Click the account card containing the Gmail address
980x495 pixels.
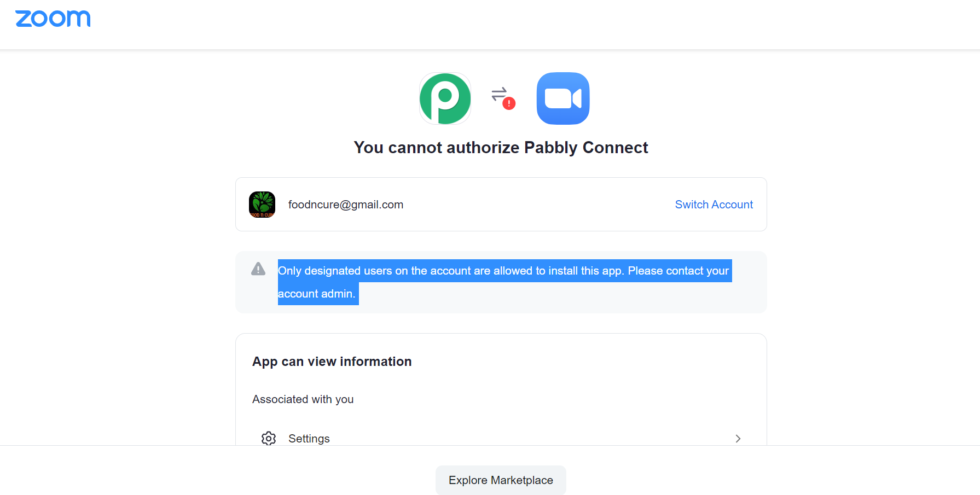[501, 205]
